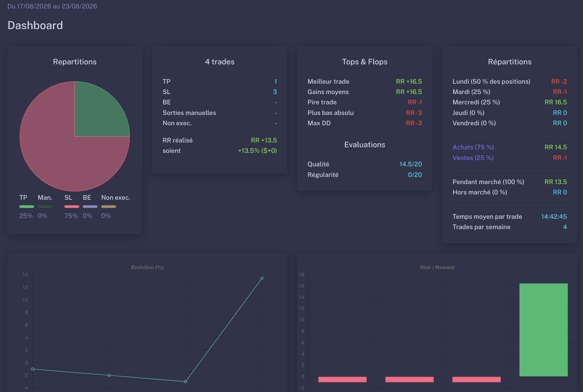Click the "Max DD" value RR -3
Image resolution: width=583 pixels, height=392 pixels.
(414, 123)
